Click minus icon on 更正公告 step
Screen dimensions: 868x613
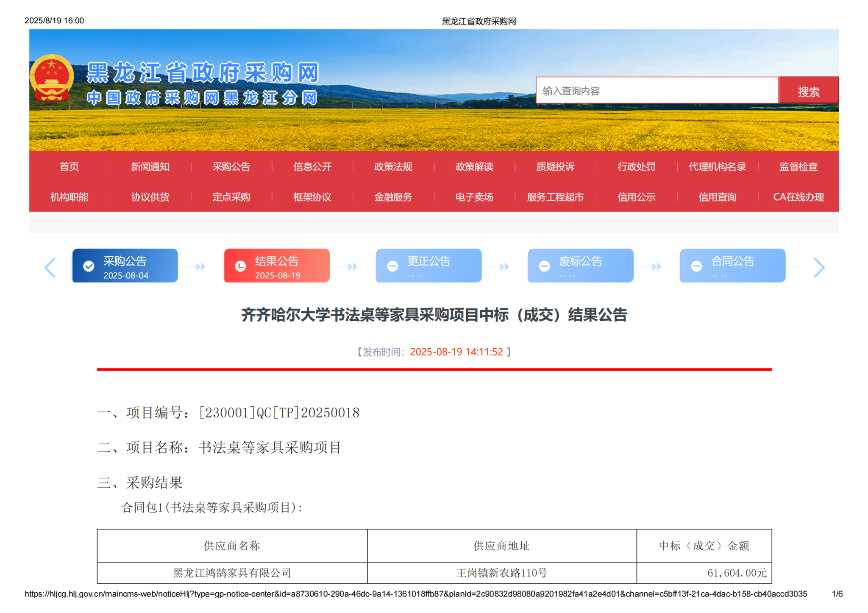[392, 266]
